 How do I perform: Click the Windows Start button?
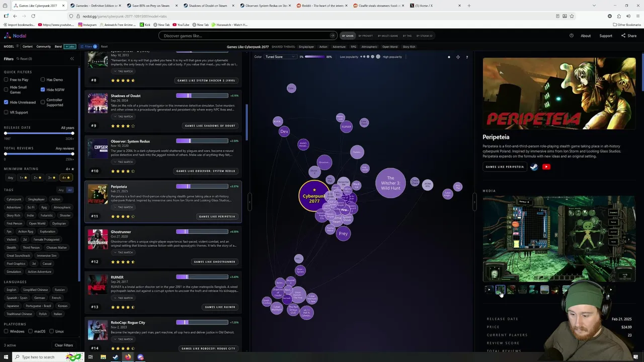(x=5, y=357)
